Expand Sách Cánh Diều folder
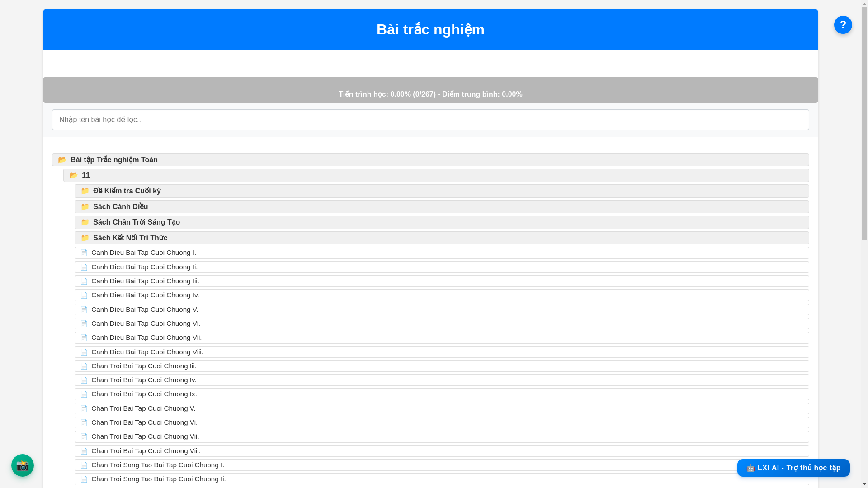 442,206
